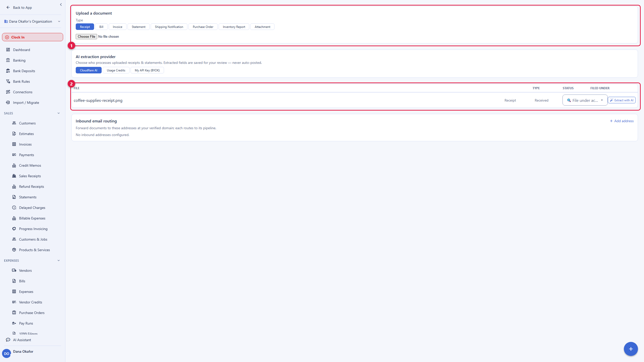Screen dimensions: 644x362
Task: Click the Invoices icon
Action: 14,144
